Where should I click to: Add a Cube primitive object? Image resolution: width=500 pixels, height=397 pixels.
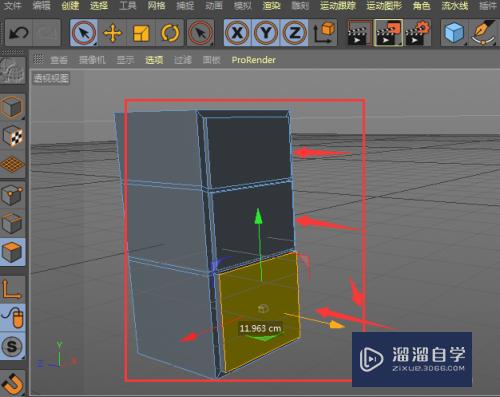(x=454, y=33)
